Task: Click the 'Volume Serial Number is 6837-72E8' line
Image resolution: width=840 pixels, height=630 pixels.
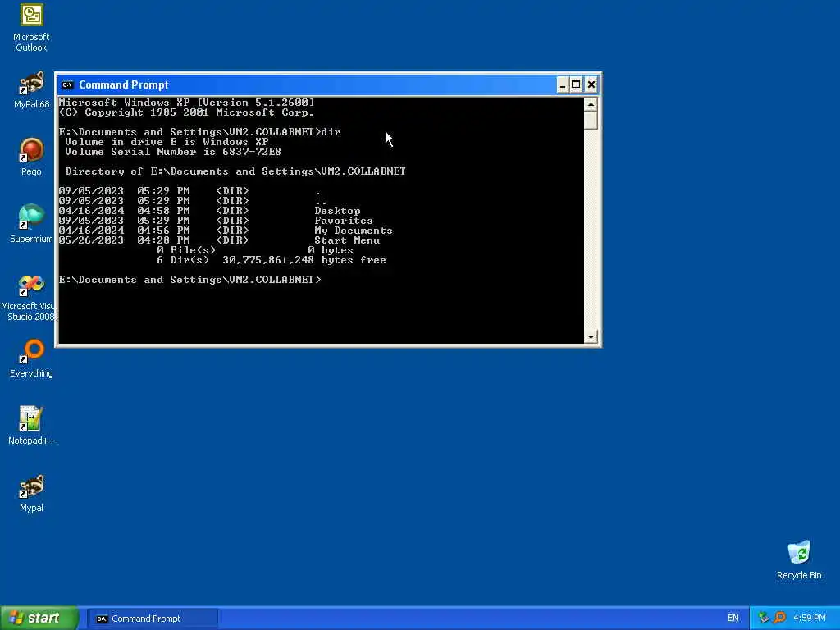Action: (x=173, y=152)
